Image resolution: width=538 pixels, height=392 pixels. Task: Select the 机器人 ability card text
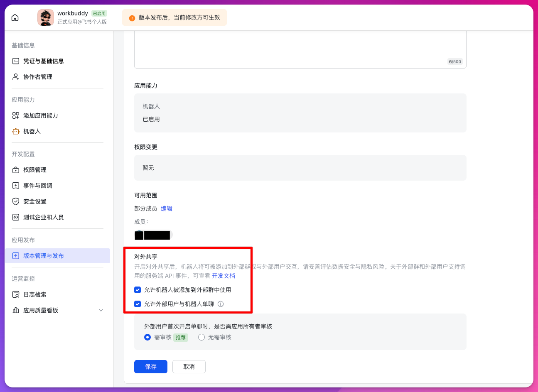151,106
